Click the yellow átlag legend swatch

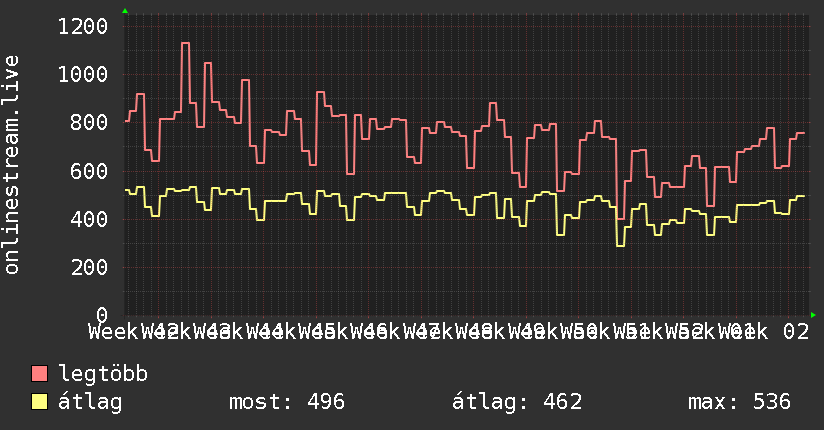[39, 402]
